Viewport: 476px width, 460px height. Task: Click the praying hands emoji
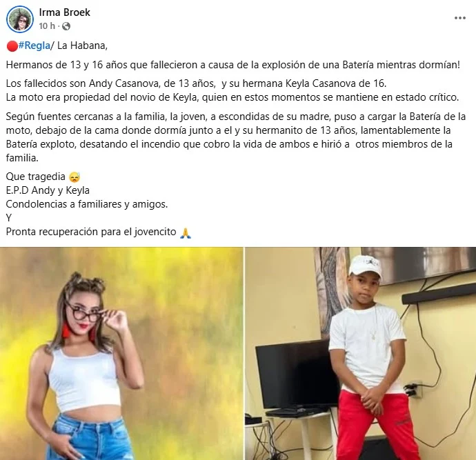pyautogui.click(x=186, y=232)
